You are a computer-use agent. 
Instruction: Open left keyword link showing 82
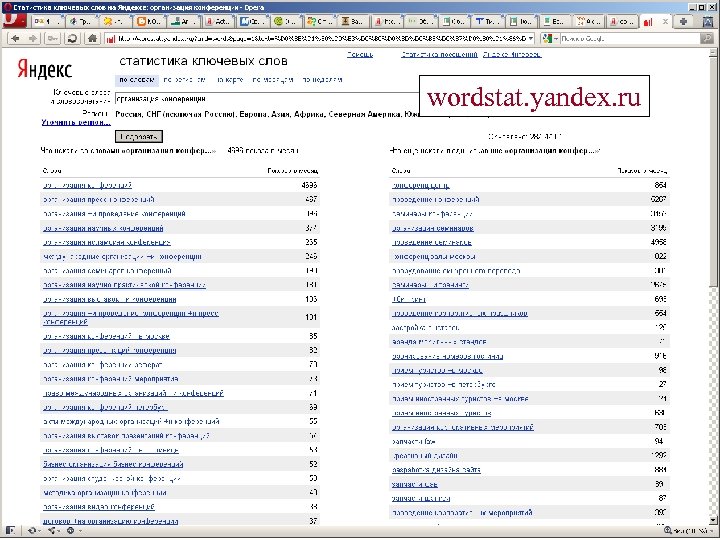pos(109,351)
